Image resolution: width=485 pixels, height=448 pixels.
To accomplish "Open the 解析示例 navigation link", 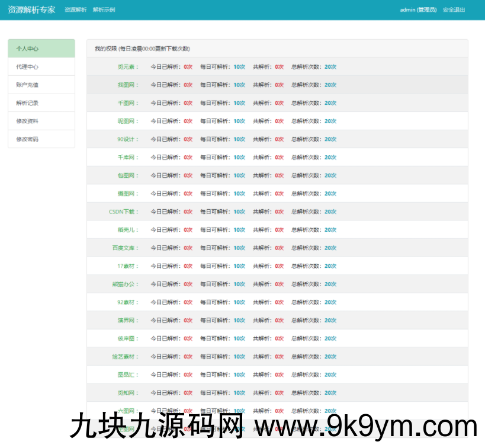I will 104,10.
